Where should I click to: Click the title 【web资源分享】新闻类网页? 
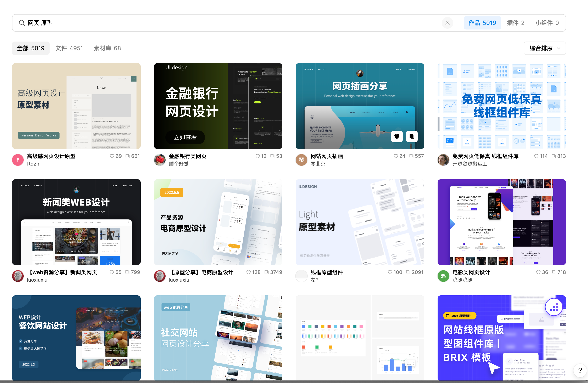point(62,272)
